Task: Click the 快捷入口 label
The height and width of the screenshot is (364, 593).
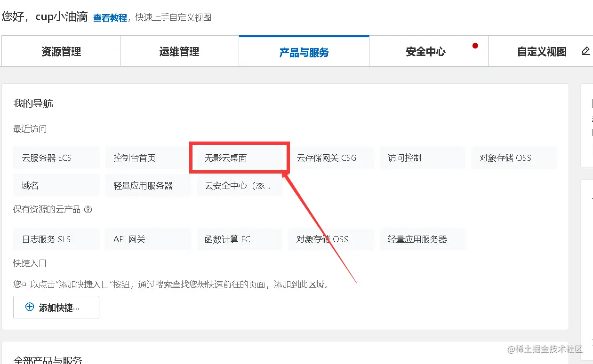Action: 30,263
